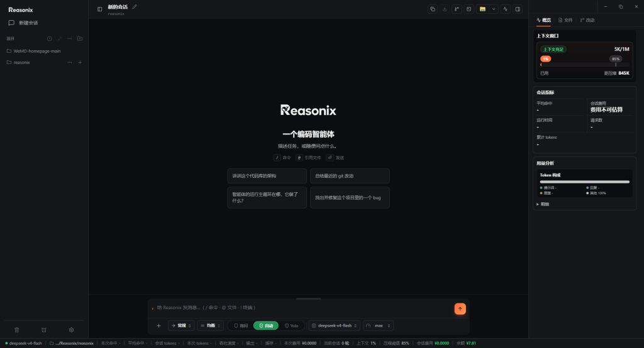Click the plus attach icon below input
Image resolution: width=644 pixels, height=348 pixels.
coord(159,326)
